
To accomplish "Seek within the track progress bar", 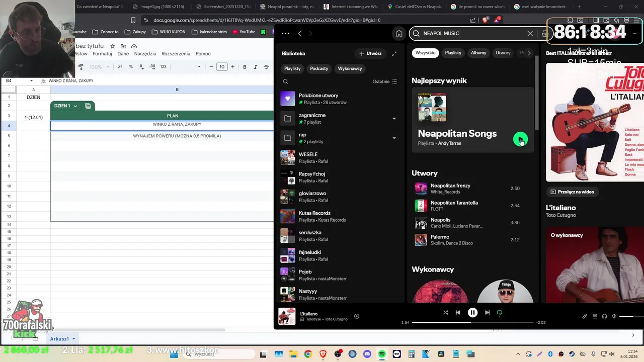I will (x=472, y=322).
